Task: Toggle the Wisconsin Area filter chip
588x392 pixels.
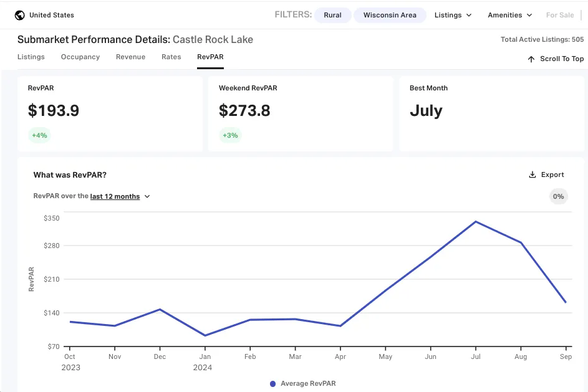Action: [390, 16]
